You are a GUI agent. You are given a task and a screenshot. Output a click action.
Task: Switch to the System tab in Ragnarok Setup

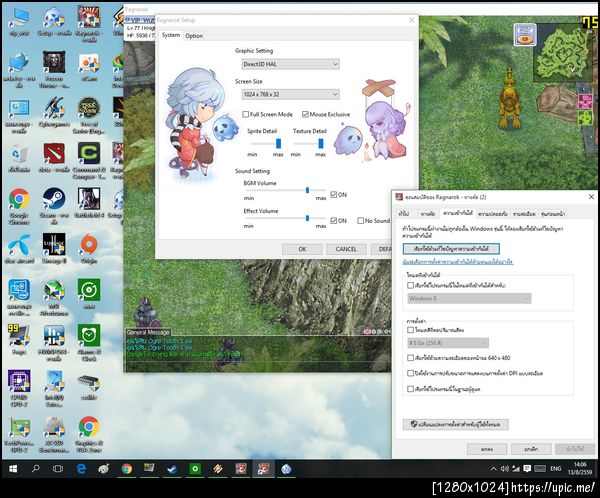coord(171,35)
